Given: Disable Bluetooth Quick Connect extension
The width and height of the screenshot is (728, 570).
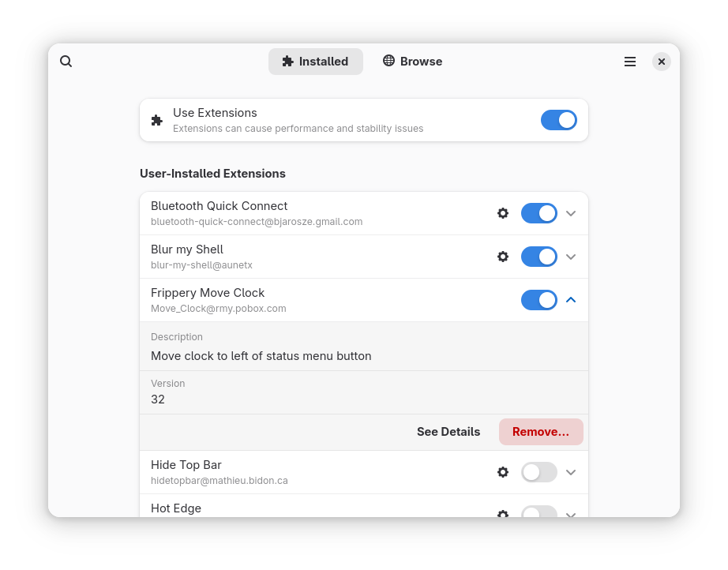Looking at the screenshot, I should click(x=538, y=213).
